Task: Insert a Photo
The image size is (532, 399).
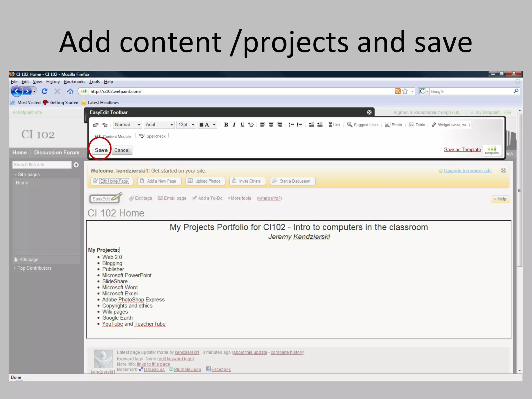Action: click(x=393, y=125)
